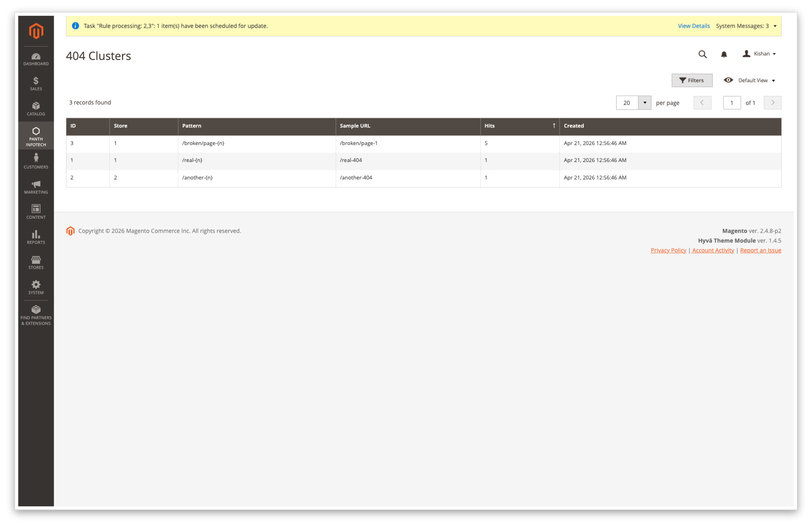Open the notifications bell icon
The width and height of the screenshot is (812, 527).
pyautogui.click(x=724, y=54)
